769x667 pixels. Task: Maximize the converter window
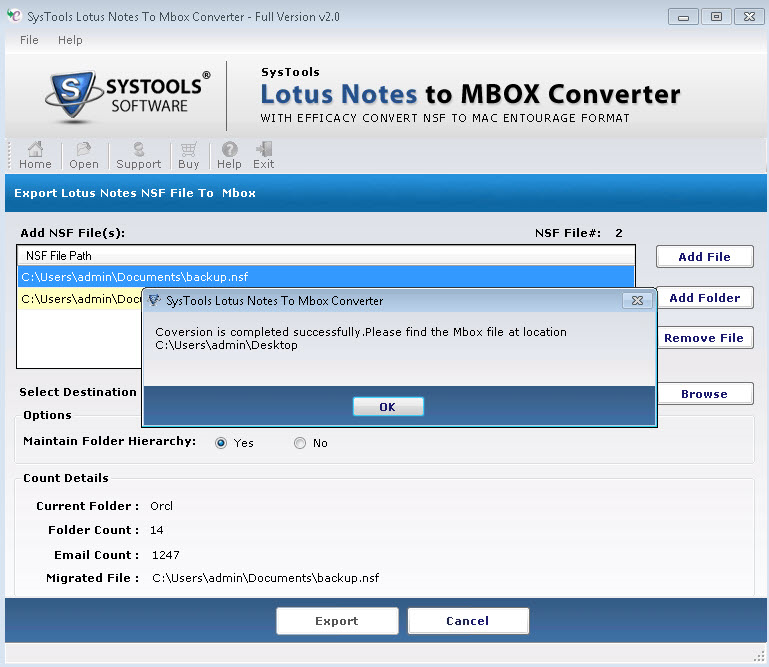[716, 17]
